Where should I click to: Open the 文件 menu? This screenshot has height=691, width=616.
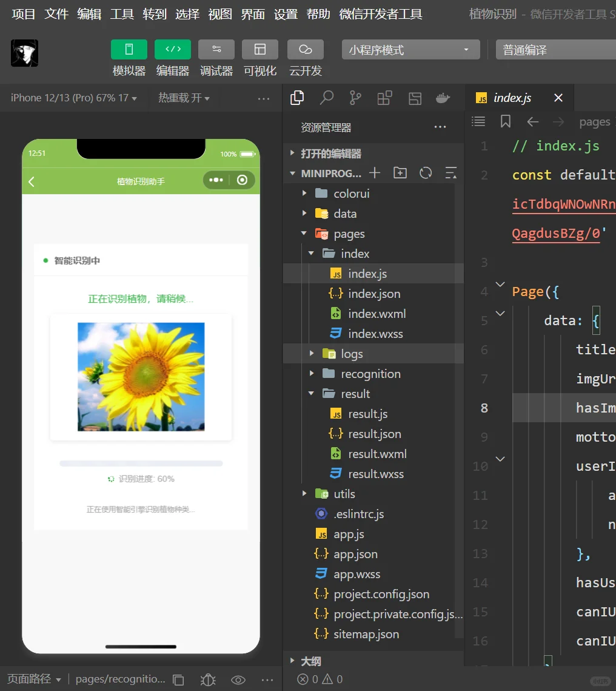pos(56,14)
